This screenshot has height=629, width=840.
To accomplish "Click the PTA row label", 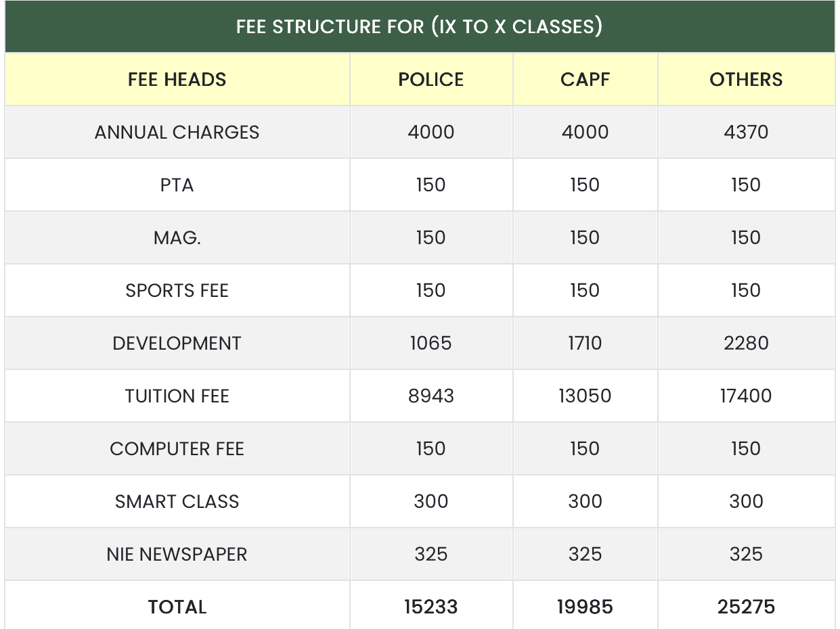I will coord(177,185).
